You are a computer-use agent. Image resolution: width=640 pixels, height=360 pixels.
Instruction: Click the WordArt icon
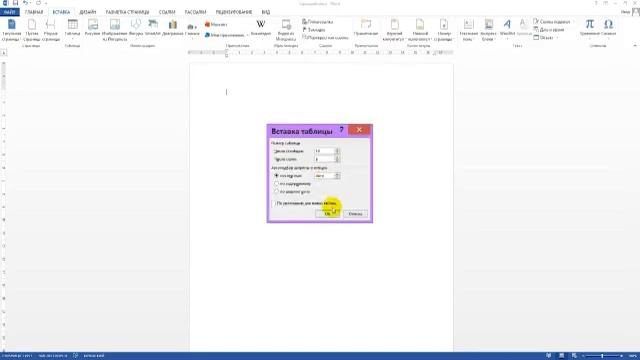tap(507, 24)
